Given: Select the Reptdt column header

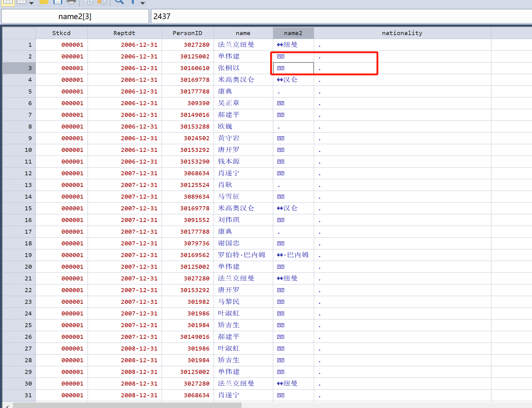Looking at the screenshot, I should tap(124, 33).
